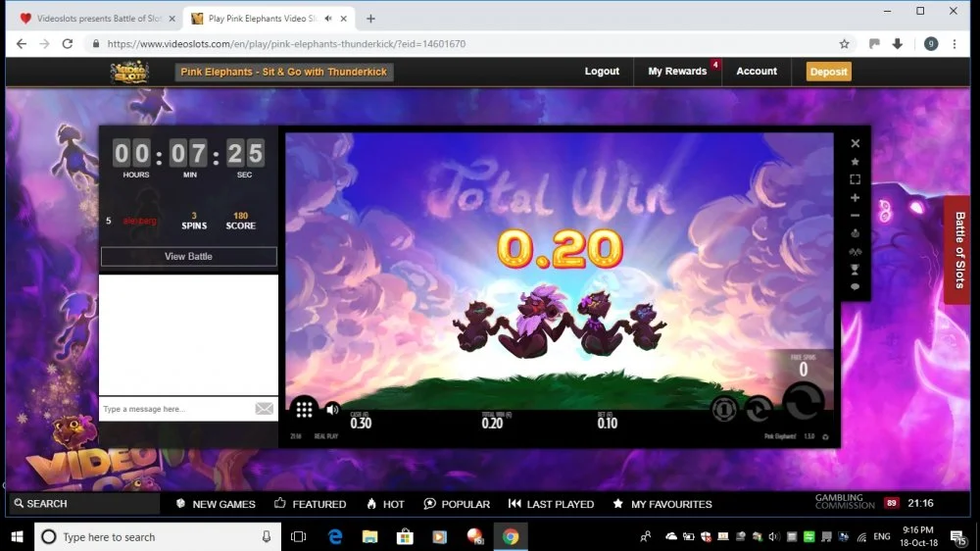Shrink game window with the minus icon
Image resolution: width=980 pixels, height=551 pixels.
[x=855, y=215]
